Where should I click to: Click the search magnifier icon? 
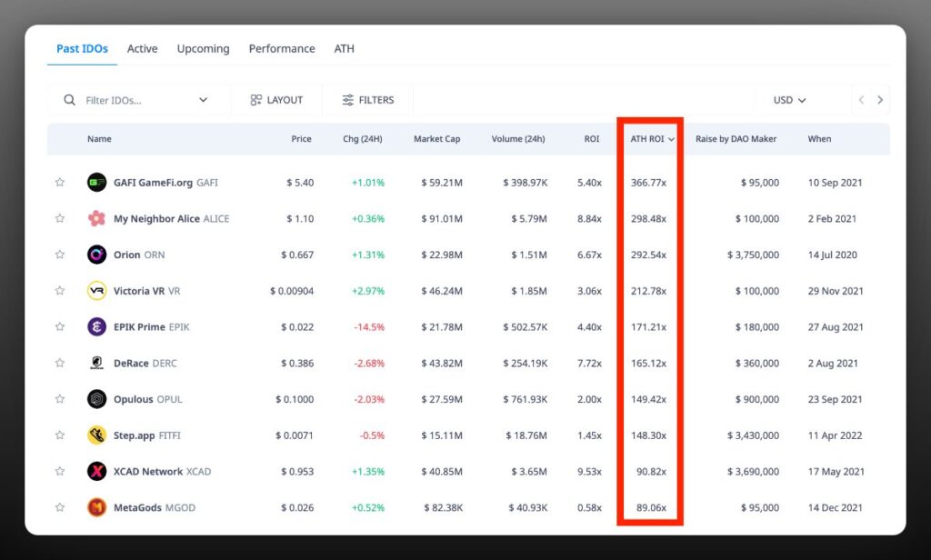[69, 100]
